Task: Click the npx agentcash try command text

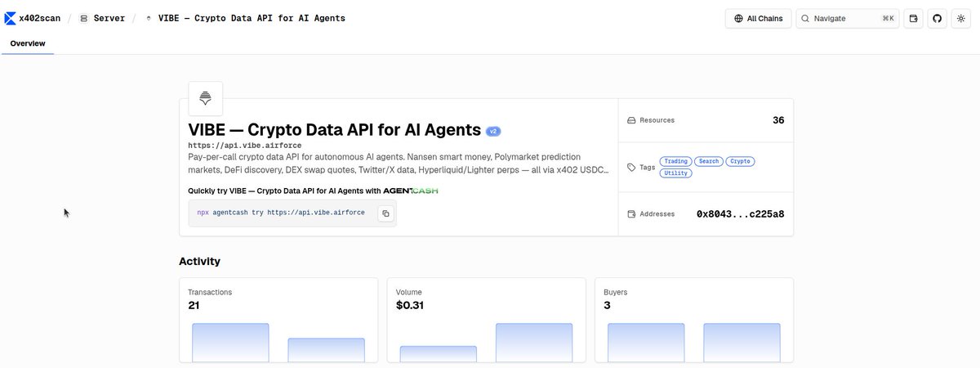Action: point(281,213)
